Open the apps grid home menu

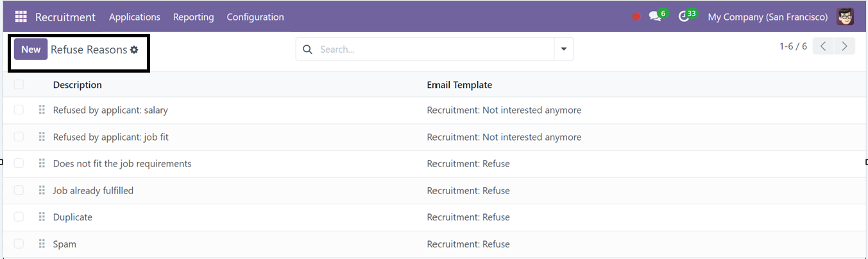coord(21,17)
